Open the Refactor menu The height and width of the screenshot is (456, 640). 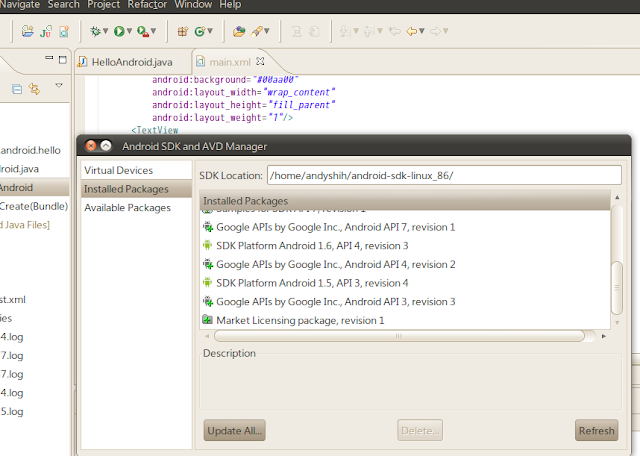147,4
